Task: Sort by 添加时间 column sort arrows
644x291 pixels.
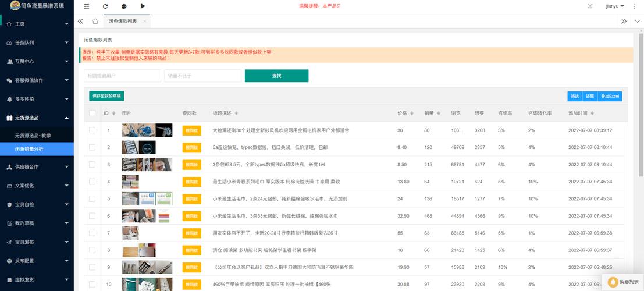Action: click(x=592, y=113)
